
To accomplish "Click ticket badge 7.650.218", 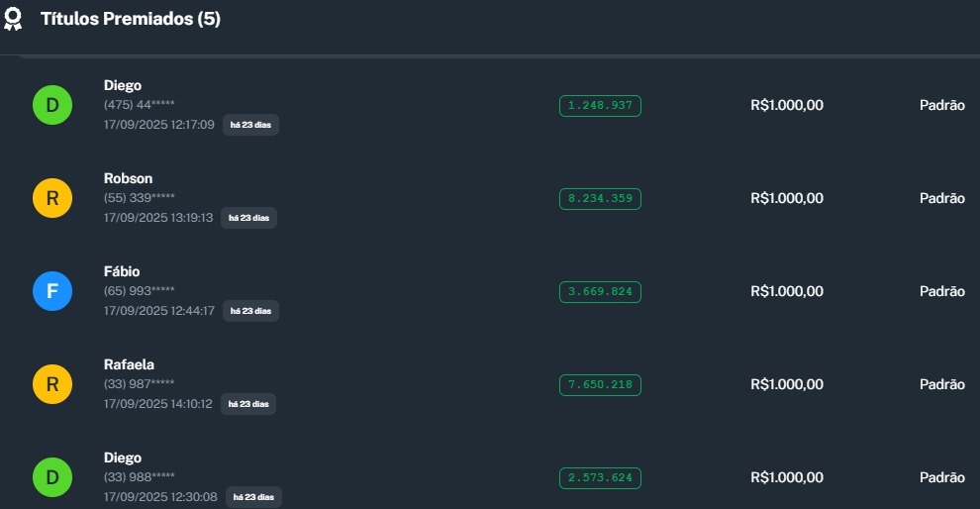I will (600, 384).
